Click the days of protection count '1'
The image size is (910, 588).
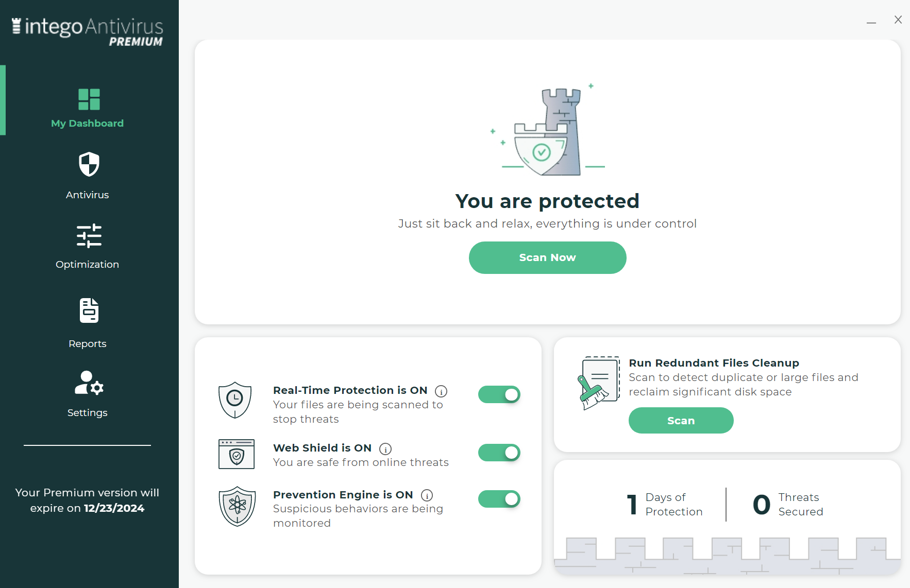(x=632, y=505)
